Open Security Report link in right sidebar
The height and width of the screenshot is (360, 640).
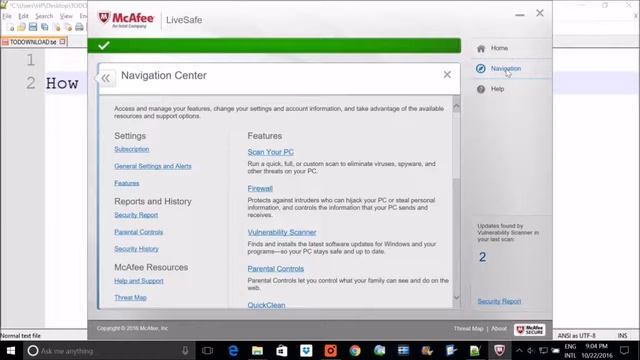tap(499, 301)
